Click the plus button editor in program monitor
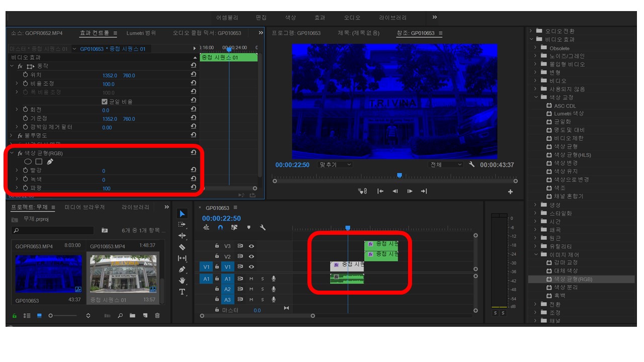 pyautogui.click(x=511, y=192)
